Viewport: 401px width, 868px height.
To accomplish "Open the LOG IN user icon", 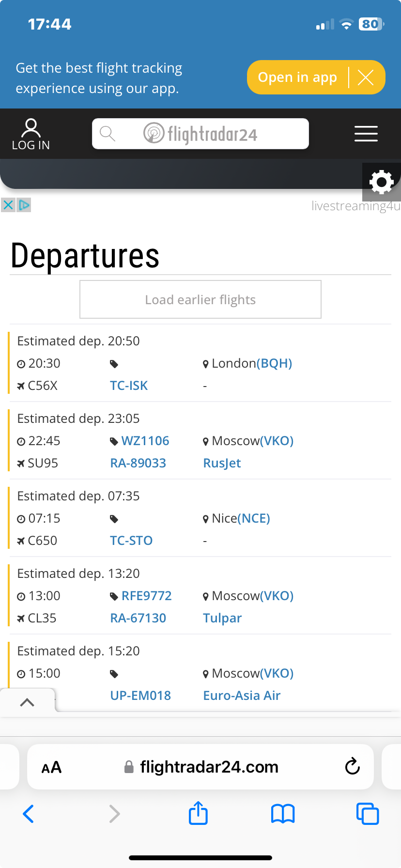I will point(31,134).
